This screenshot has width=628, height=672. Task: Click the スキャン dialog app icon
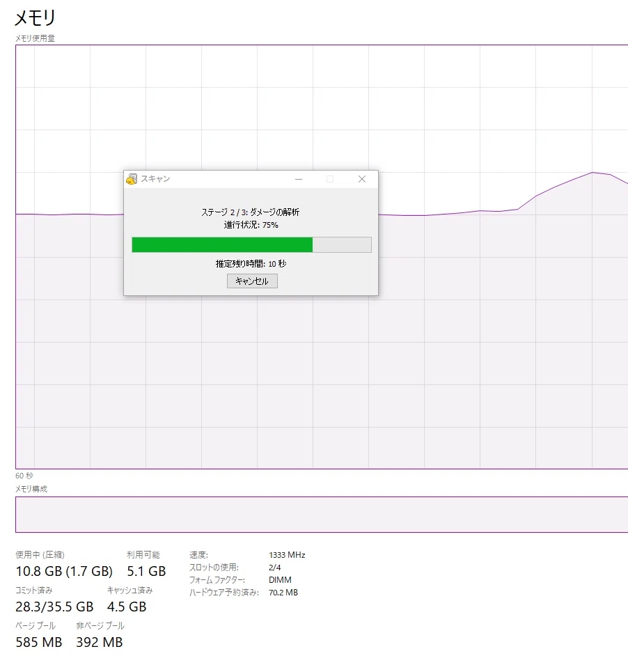pos(132,179)
